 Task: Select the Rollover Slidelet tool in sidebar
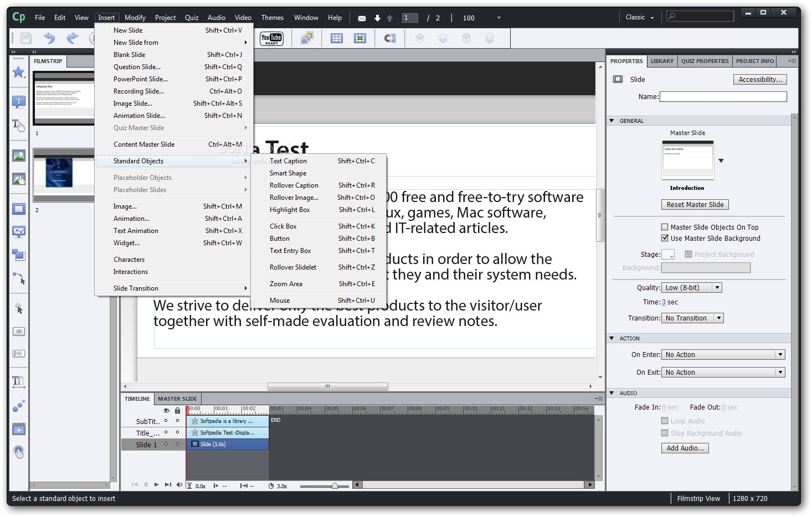click(19, 232)
